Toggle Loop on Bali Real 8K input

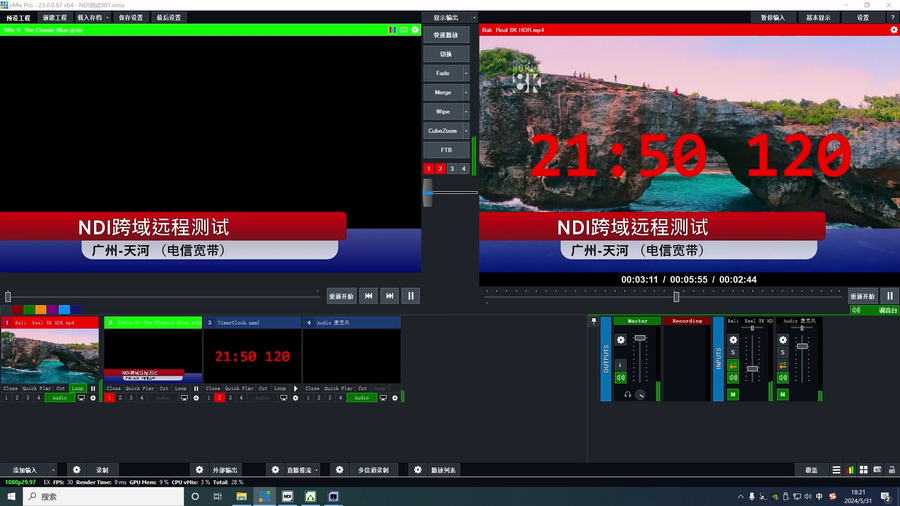pos(77,388)
